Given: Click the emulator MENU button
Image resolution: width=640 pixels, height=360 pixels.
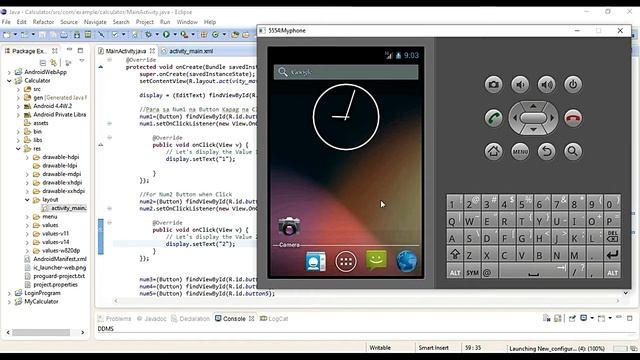Looking at the screenshot, I should pyautogui.click(x=520, y=151).
